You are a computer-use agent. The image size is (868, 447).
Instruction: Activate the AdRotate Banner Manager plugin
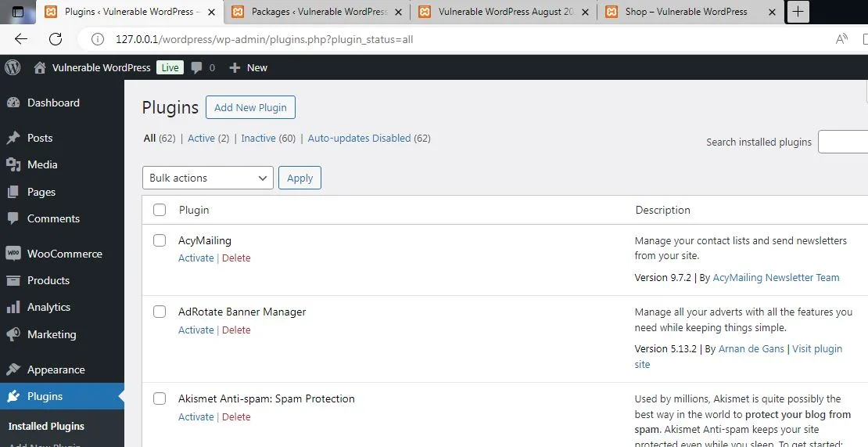pyautogui.click(x=196, y=330)
